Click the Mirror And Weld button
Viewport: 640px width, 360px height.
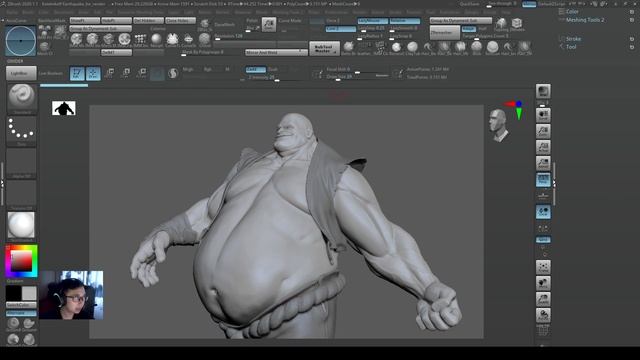click(x=276, y=52)
